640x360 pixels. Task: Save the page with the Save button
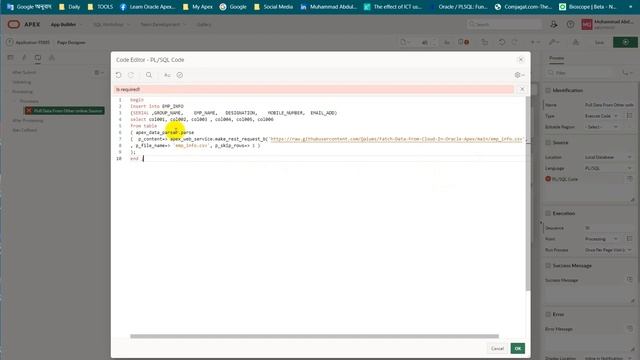tap(599, 42)
